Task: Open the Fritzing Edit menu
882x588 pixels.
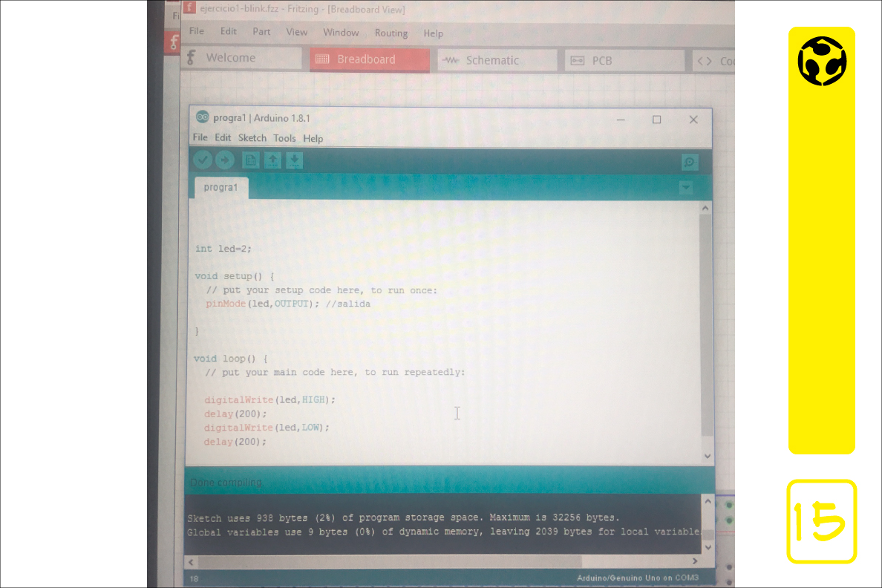Action: (x=229, y=31)
